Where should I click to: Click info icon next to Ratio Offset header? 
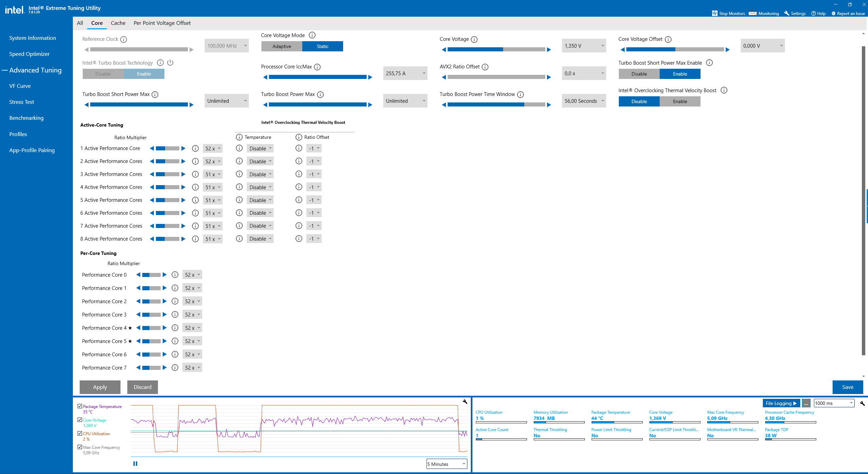click(x=299, y=137)
